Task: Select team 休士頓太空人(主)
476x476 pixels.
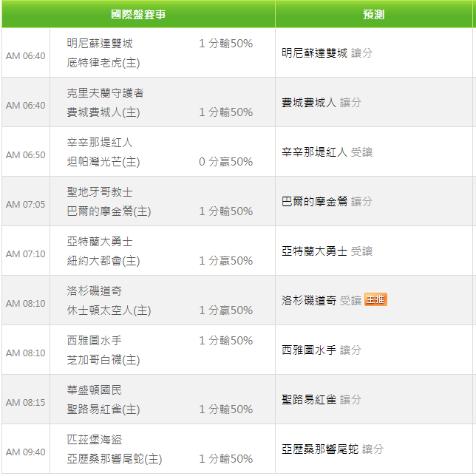Action: coord(109,310)
